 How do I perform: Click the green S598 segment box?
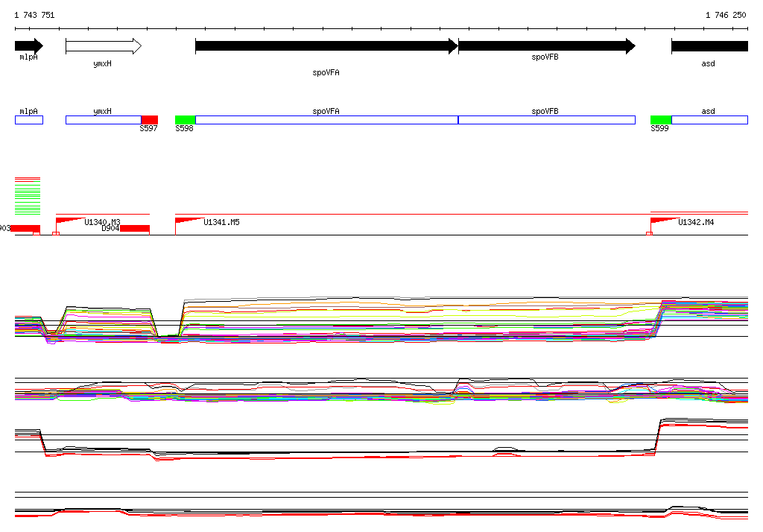pos(186,120)
